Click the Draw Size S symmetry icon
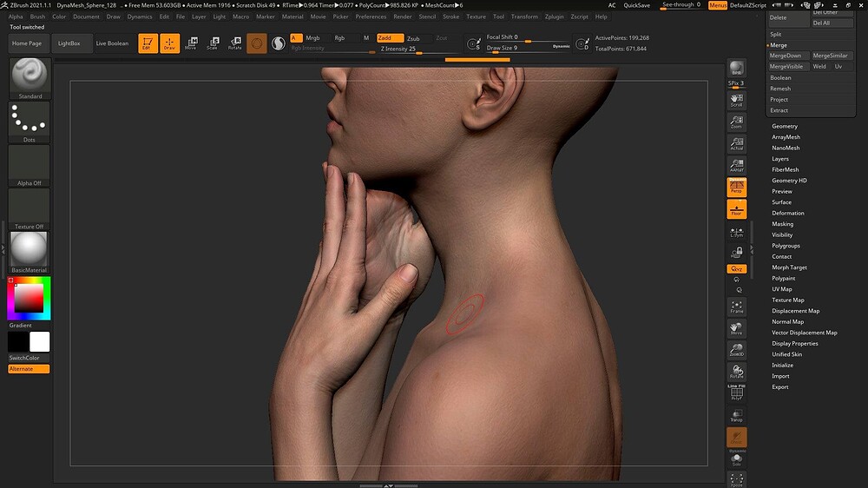Screen dimensions: 868x488 click(473, 43)
